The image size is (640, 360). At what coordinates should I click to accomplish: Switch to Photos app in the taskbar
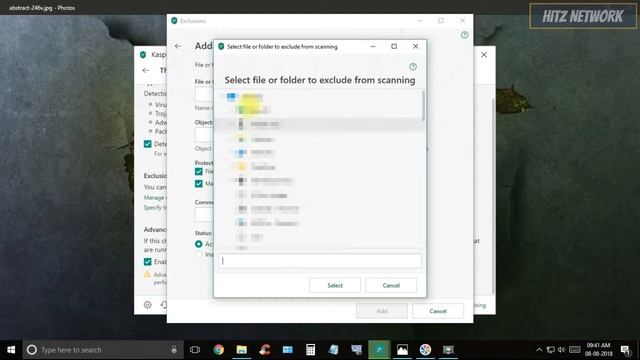coord(402,350)
